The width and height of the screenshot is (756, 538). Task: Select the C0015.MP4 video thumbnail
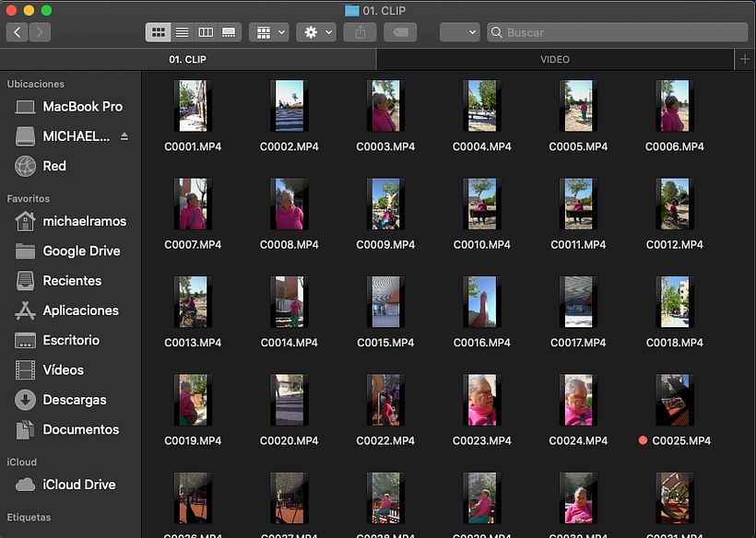(x=385, y=302)
